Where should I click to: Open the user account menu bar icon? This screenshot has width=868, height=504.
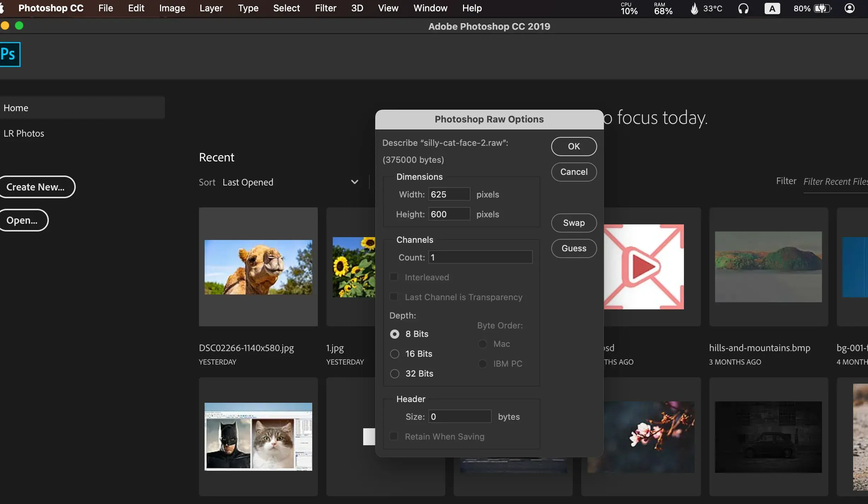[849, 8]
